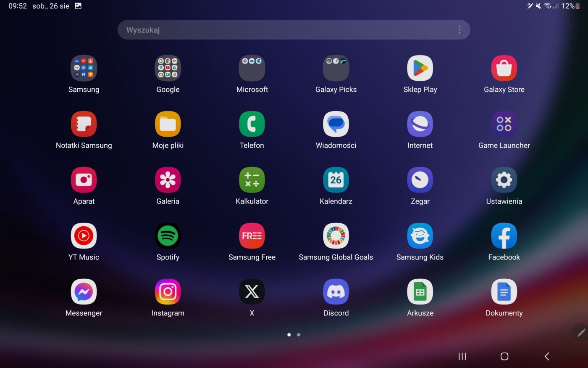
Task: Open Dokumenty docs app
Action: 504,292
